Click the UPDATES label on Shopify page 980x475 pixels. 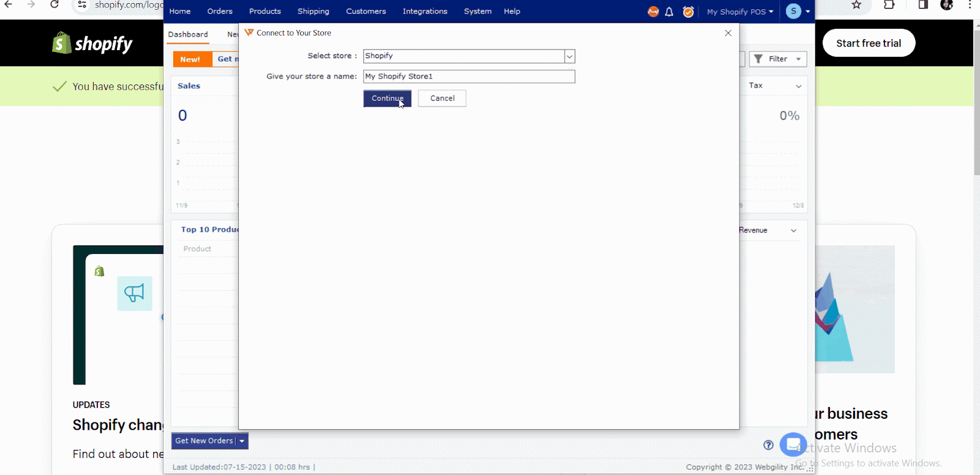[91, 405]
